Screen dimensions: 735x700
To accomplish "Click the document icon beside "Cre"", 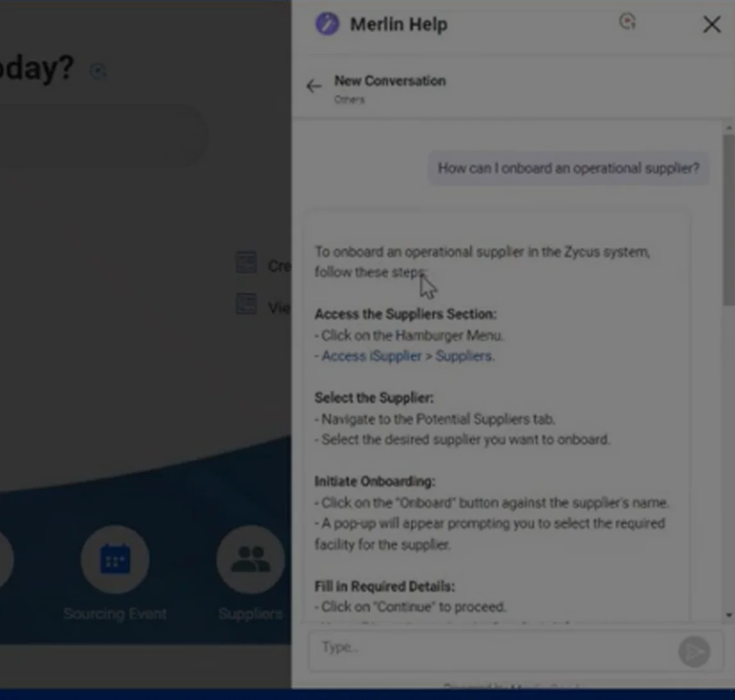I will (246, 263).
